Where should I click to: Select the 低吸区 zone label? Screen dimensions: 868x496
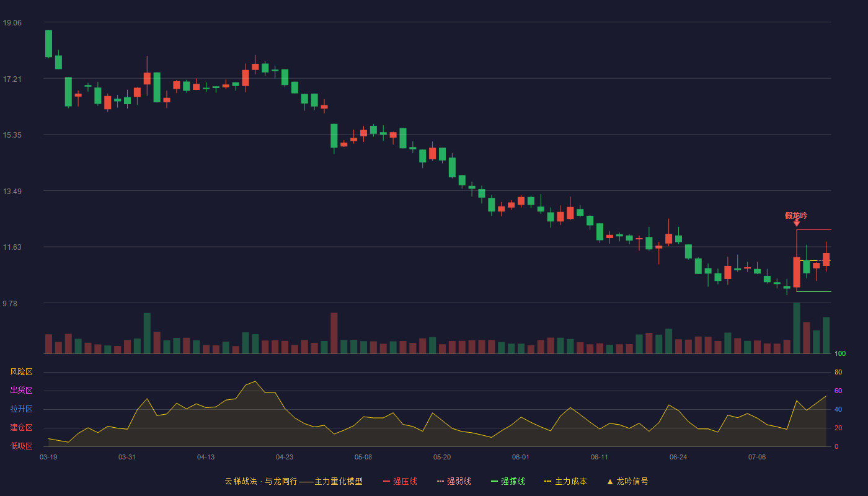pyautogui.click(x=21, y=446)
